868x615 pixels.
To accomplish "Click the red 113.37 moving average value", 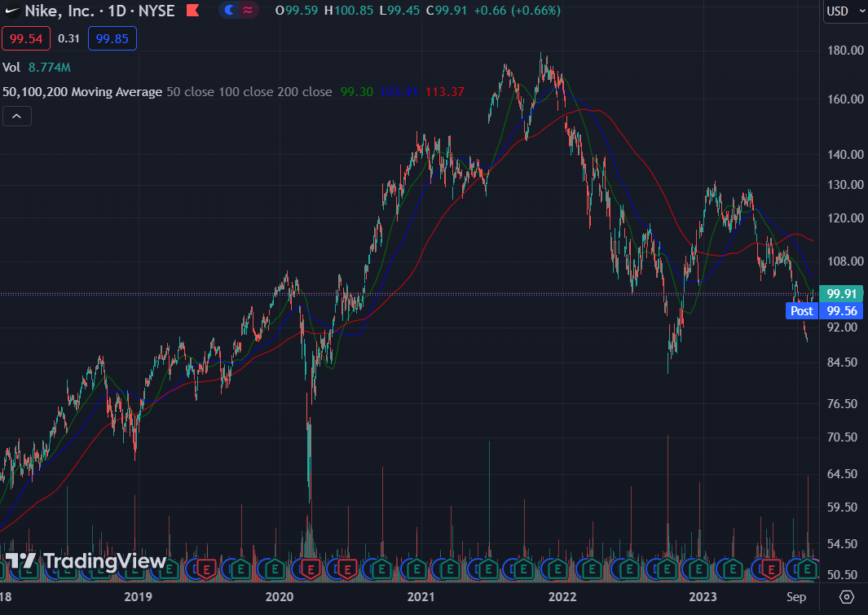I will pyautogui.click(x=444, y=92).
